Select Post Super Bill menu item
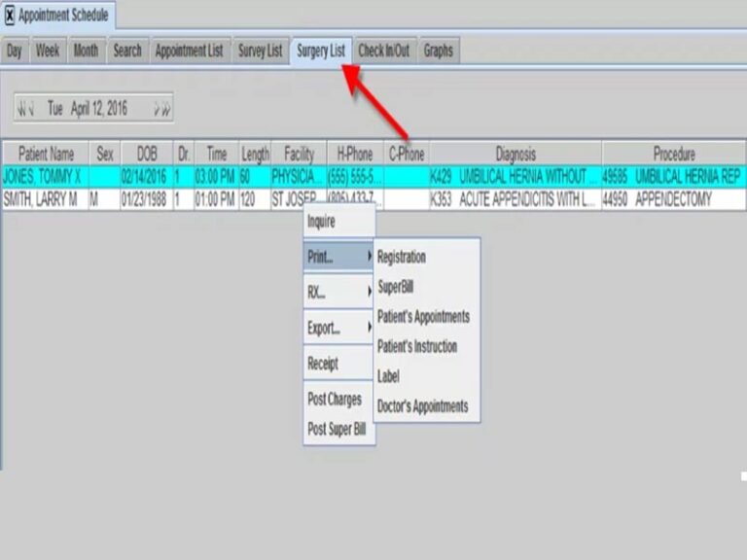 click(338, 429)
